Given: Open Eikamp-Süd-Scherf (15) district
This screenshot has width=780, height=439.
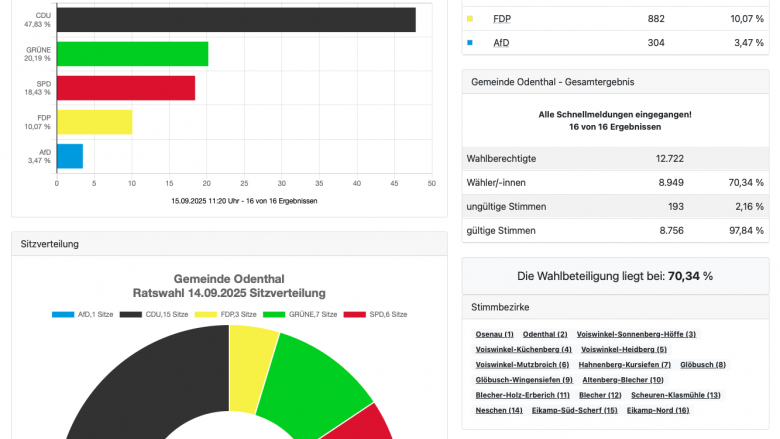Looking at the screenshot, I should point(575,410).
